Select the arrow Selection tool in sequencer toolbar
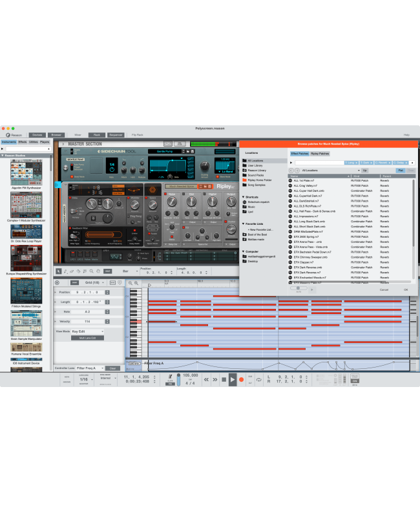 pos(59,271)
